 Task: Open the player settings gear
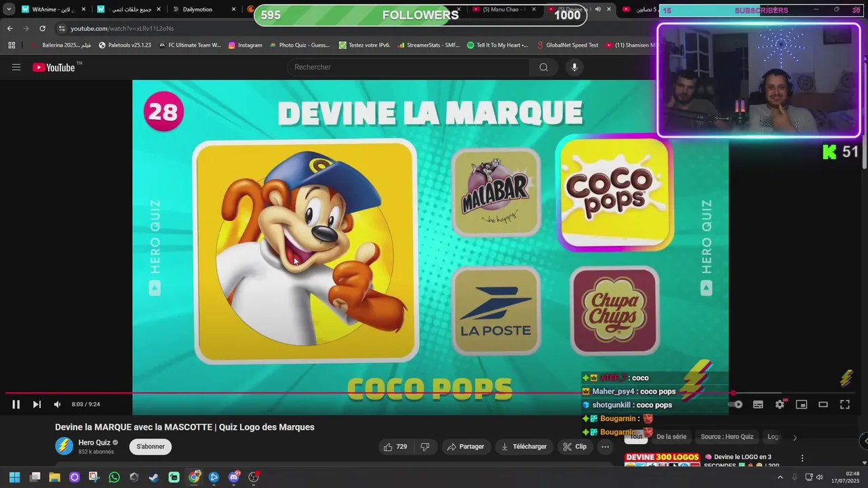780,405
